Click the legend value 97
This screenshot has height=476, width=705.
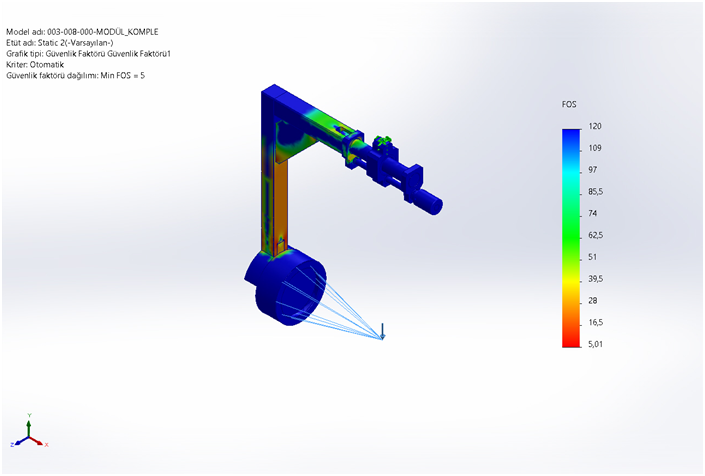coord(593,170)
